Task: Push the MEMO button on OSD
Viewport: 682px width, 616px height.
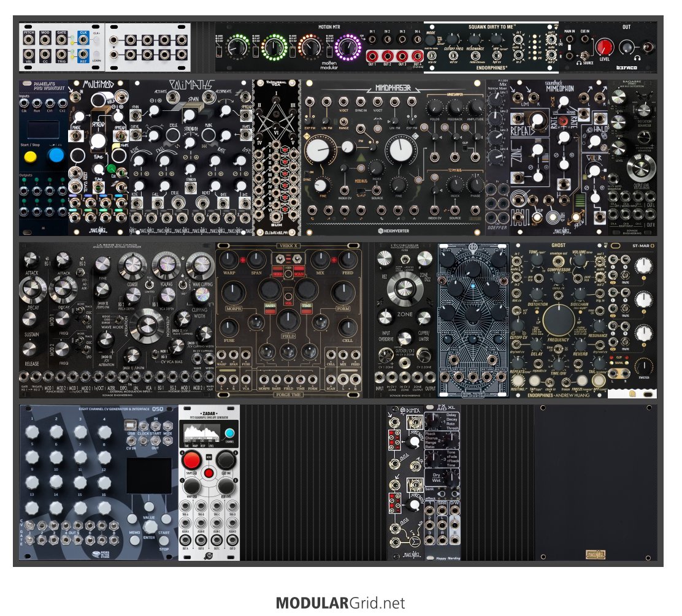Action: pyautogui.click(x=136, y=541)
